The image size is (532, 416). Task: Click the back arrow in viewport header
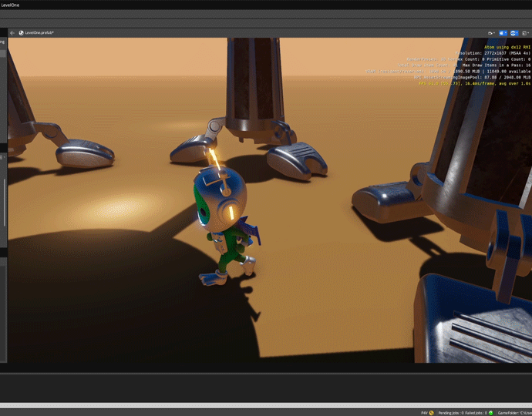[12, 33]
